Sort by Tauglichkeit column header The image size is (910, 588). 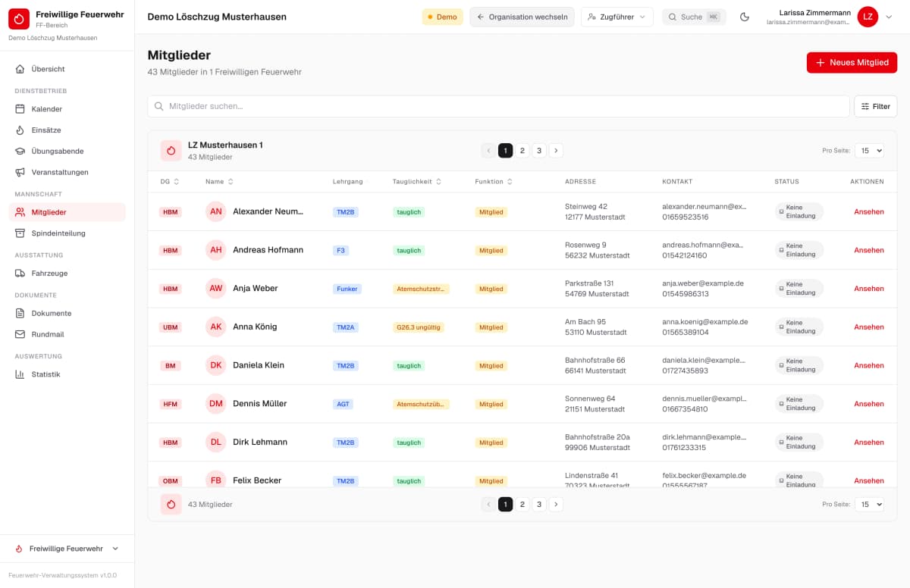click(x=417, y=182)
